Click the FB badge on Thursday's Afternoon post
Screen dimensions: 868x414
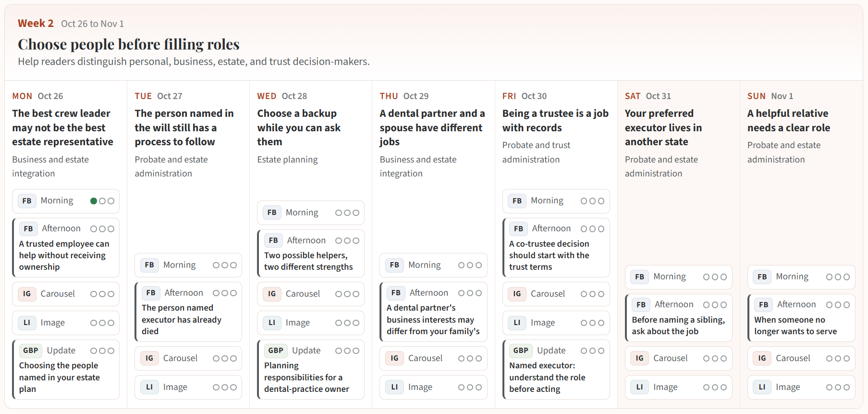(396, 293)
